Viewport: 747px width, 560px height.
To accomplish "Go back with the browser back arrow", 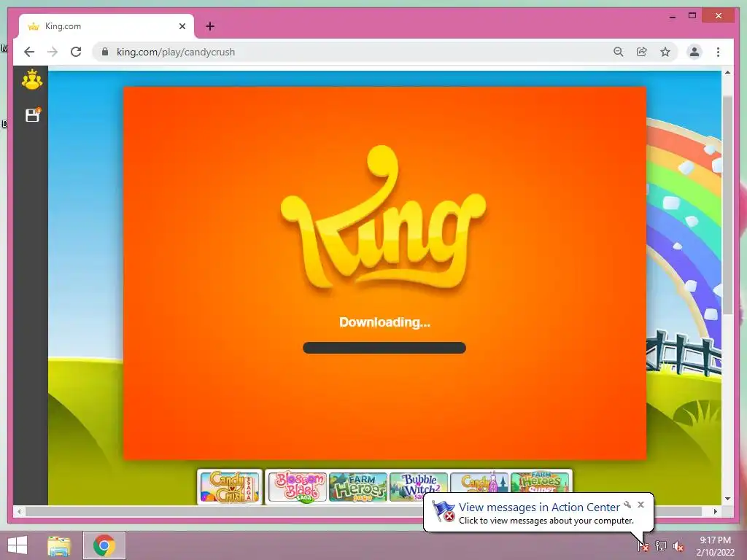I will coord(29,52).
